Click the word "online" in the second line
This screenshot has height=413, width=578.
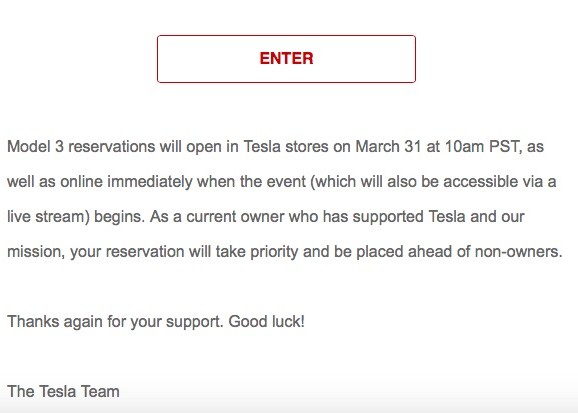coord(81,182)
